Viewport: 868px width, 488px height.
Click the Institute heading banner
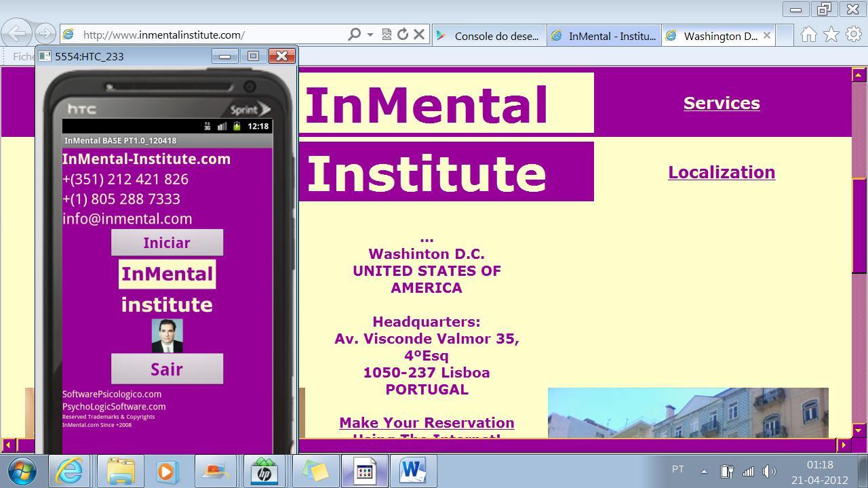pos(446,171)
